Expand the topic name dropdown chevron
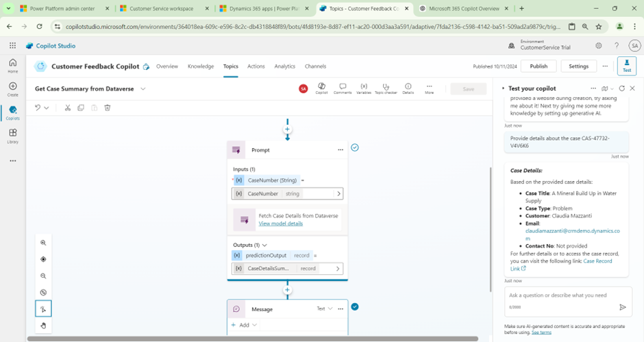This screenshot has width=644, height=342. coord(143,89)
